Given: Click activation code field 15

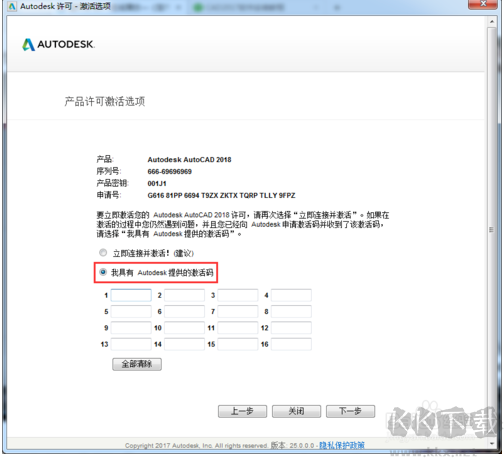Looking at the screenshot, I should coord(238,344).
